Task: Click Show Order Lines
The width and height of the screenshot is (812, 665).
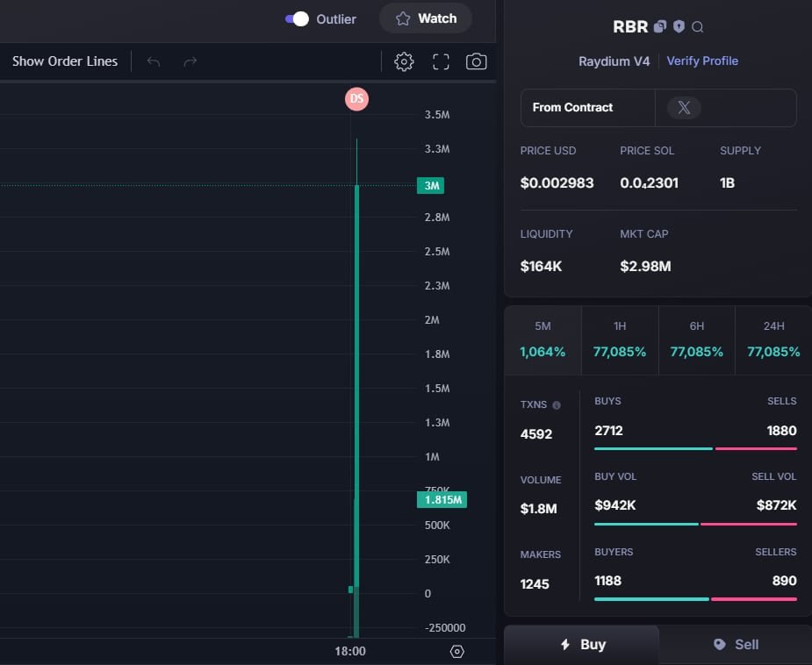Action: (65, 61)
